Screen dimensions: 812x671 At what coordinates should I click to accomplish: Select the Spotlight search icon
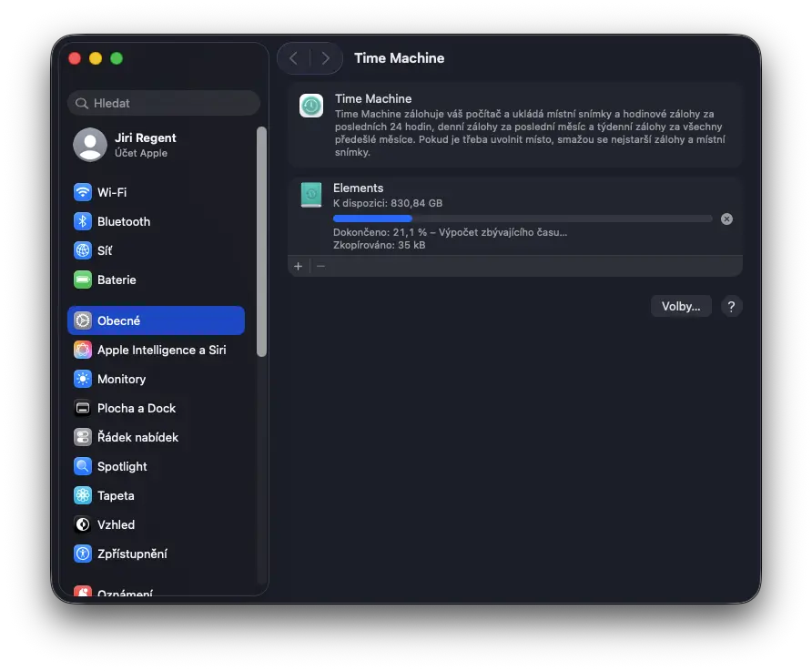83,466
